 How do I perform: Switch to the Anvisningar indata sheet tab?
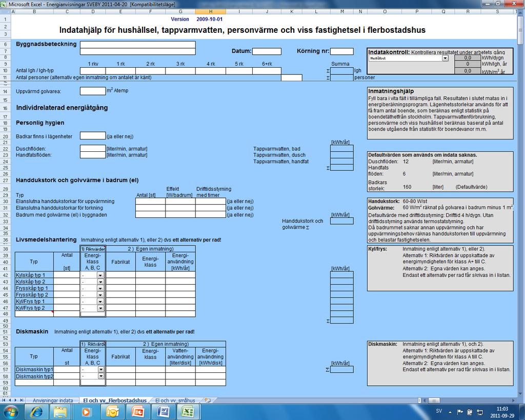(x=53, y=400)
